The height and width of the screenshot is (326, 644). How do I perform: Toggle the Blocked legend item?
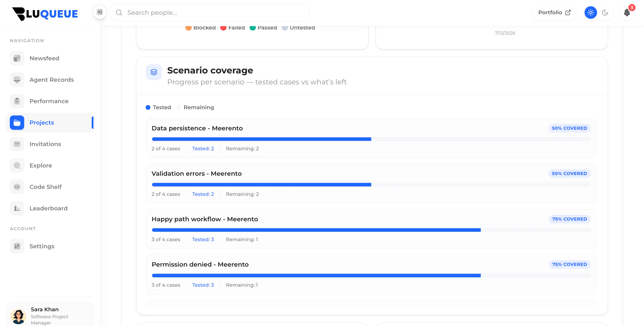(201, 28)
